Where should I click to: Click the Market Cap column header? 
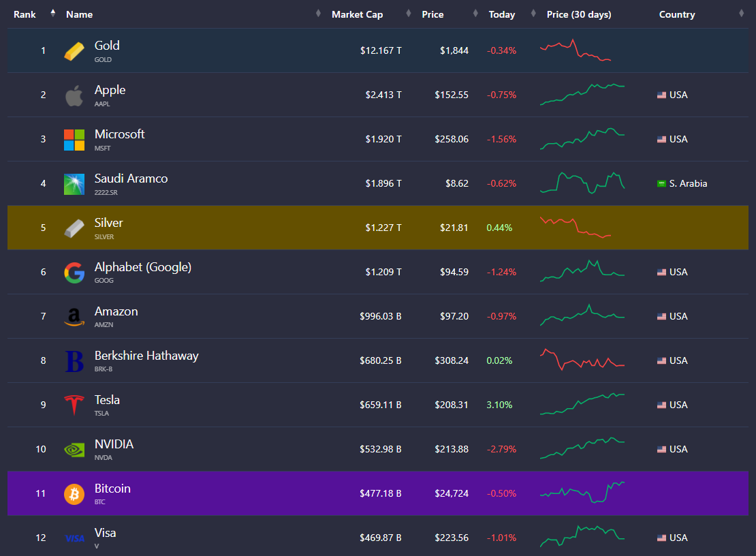[358, 14]
